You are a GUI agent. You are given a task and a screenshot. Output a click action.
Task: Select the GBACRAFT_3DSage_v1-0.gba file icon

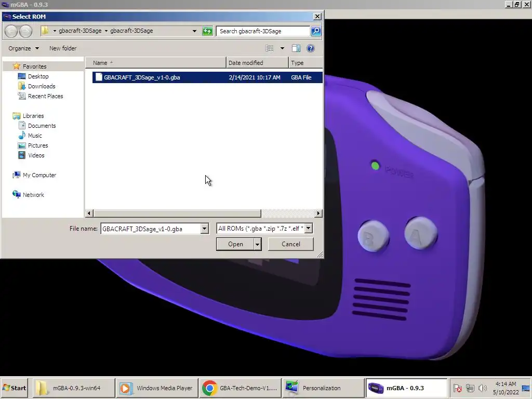99,77
